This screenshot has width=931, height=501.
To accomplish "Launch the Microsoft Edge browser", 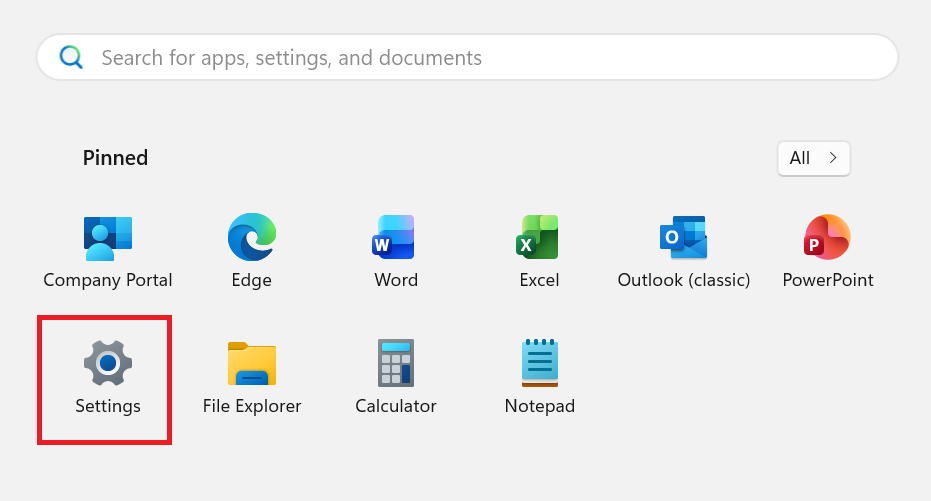I will 252,237.
